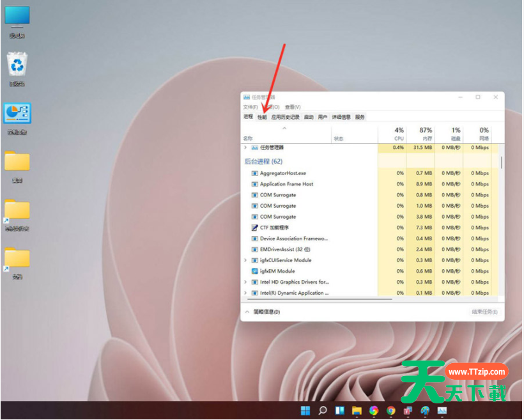Click the horizontal scrollbar under the process list
The width and height of the screenshot is (524, 420).
318,298
